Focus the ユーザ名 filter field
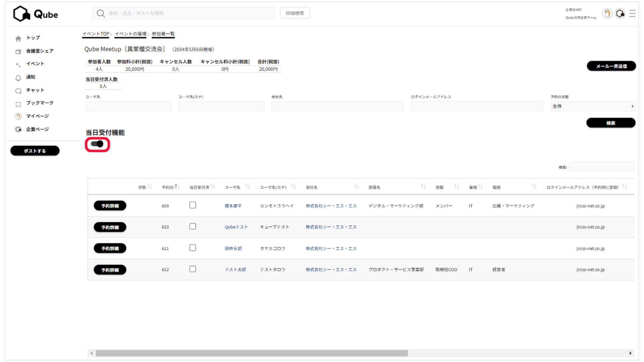 point(128,106)
